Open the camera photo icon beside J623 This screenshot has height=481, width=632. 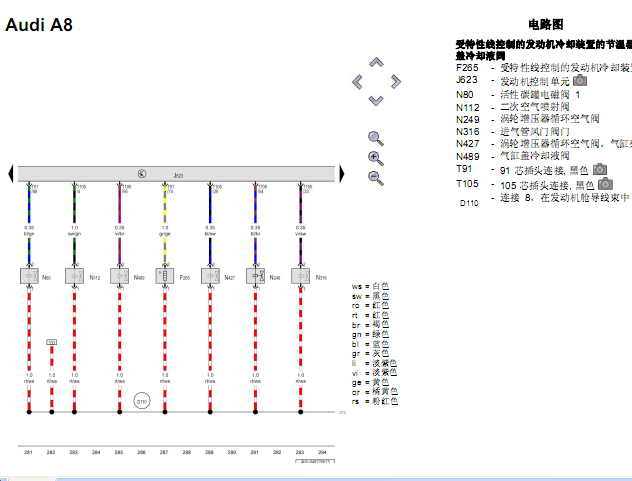[580, 80]
